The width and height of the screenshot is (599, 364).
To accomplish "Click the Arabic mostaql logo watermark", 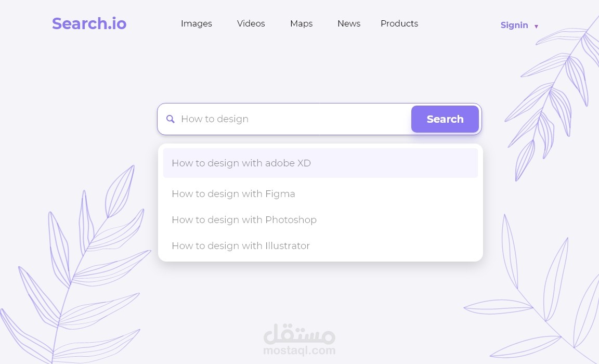I will [x=299, y=334].
